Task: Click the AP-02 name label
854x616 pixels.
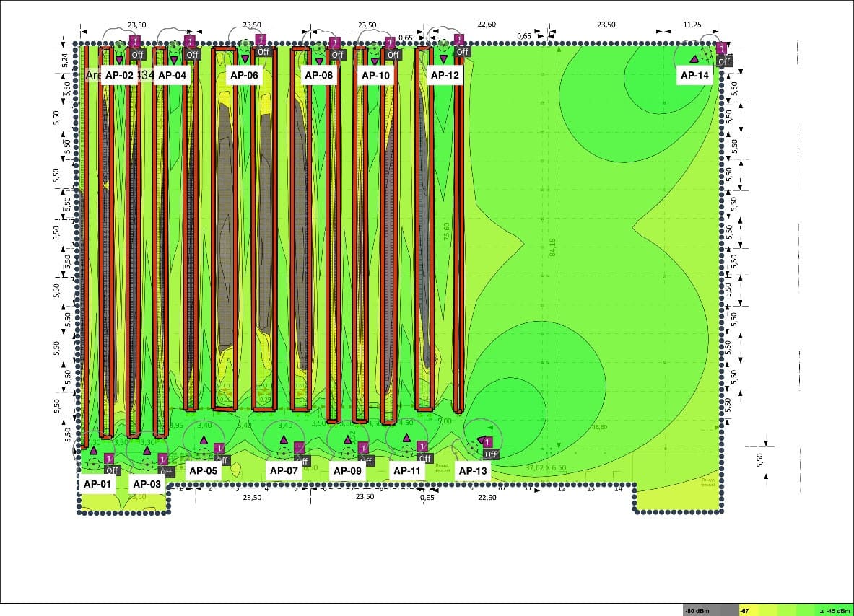Action: point(119,75)
